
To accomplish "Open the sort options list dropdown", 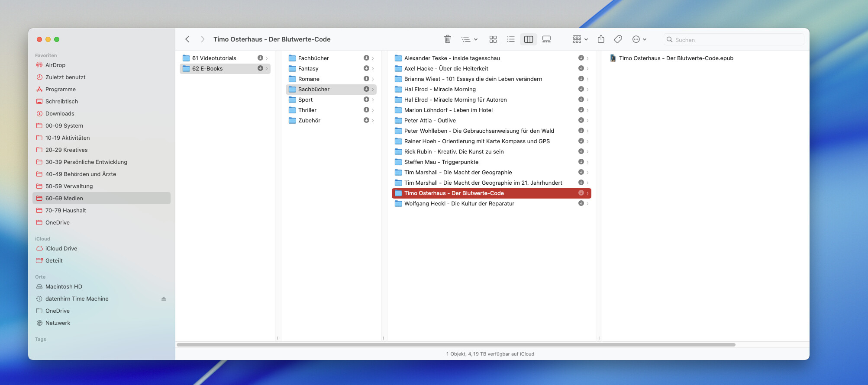I will [x=469, y=39].
